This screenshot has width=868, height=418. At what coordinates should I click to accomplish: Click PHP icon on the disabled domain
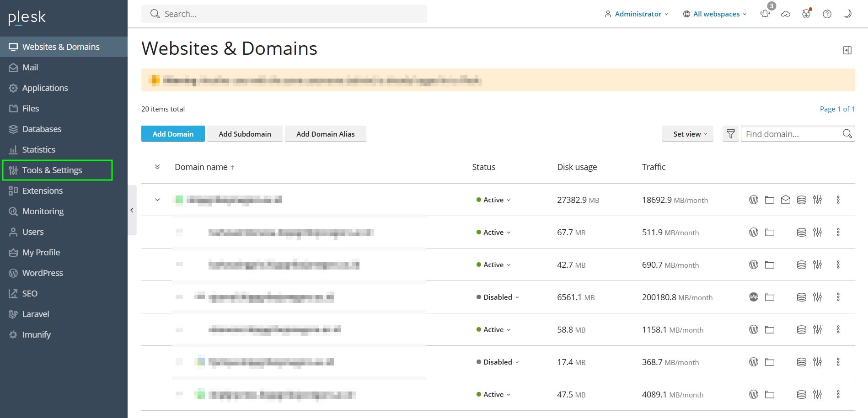[754, 297]
